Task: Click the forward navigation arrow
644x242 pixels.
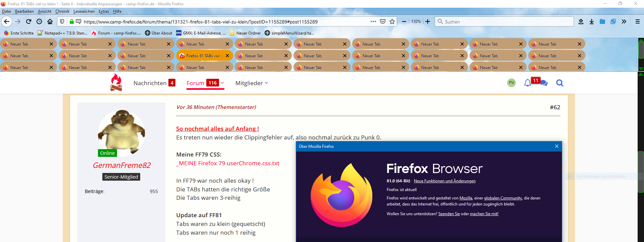Action: click(18, 21)
